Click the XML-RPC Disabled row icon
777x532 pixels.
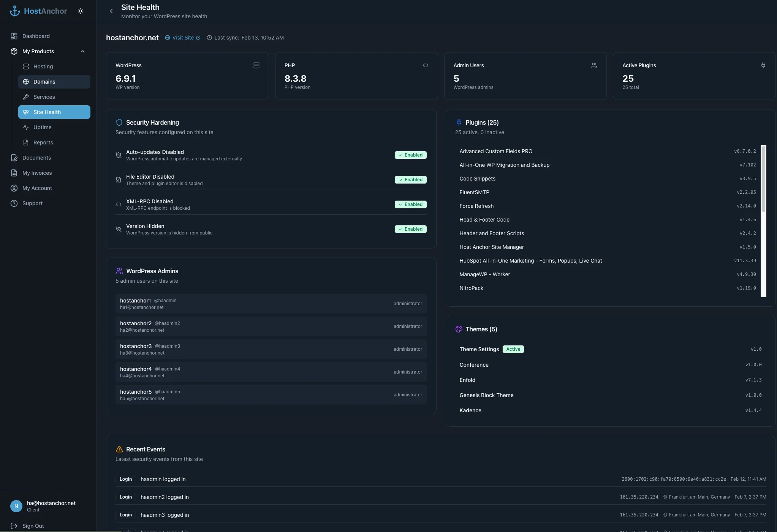[x=119, y=204]
